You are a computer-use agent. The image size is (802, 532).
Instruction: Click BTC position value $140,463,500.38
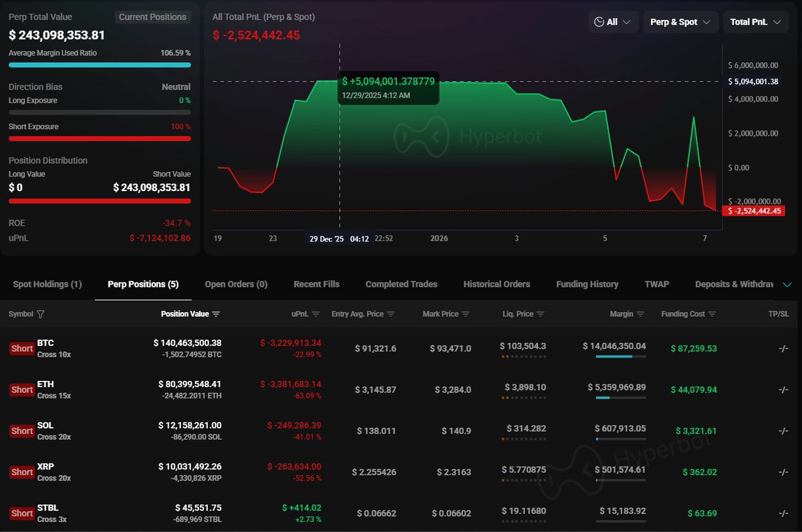[x=187, y=343]
